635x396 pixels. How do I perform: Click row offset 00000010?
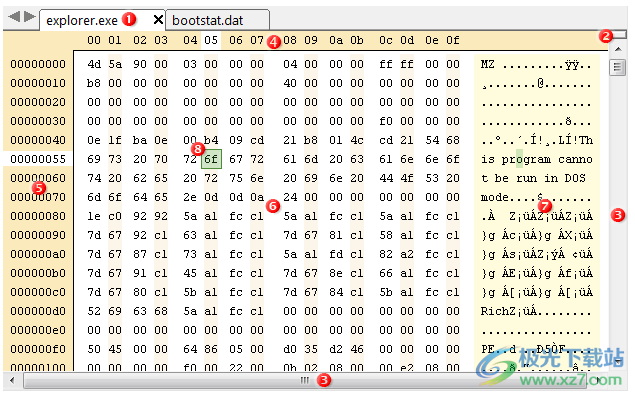click(x=38, y=83)
